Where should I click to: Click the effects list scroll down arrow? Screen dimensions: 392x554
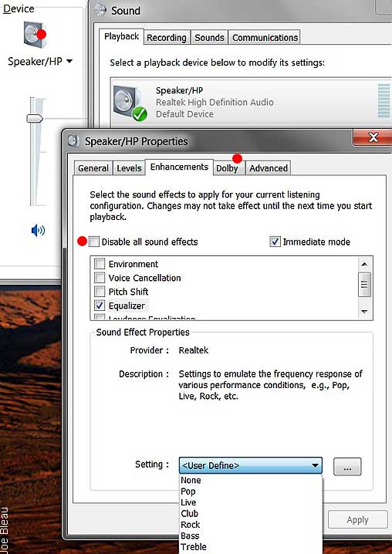tap(365, 312)
